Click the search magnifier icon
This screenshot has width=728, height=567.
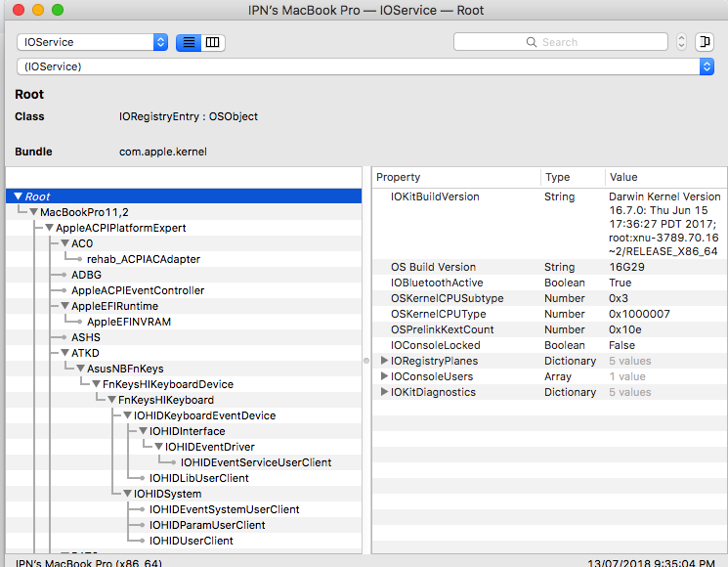[x=532, y=42]
